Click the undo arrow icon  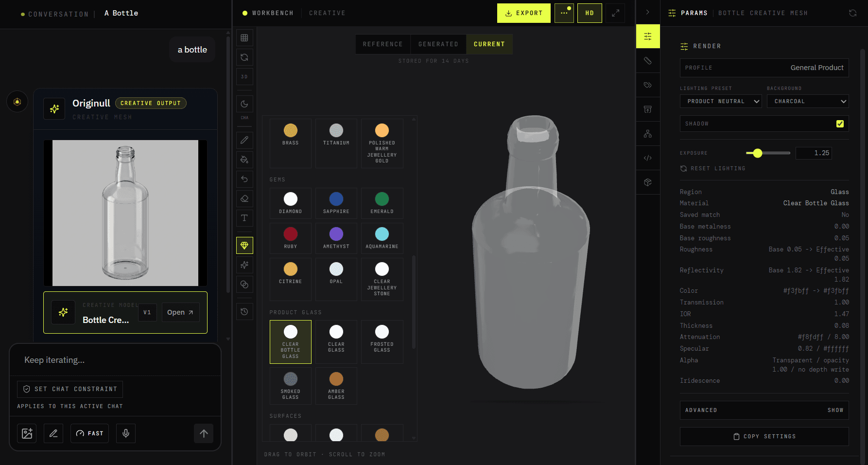coord(244,179)
